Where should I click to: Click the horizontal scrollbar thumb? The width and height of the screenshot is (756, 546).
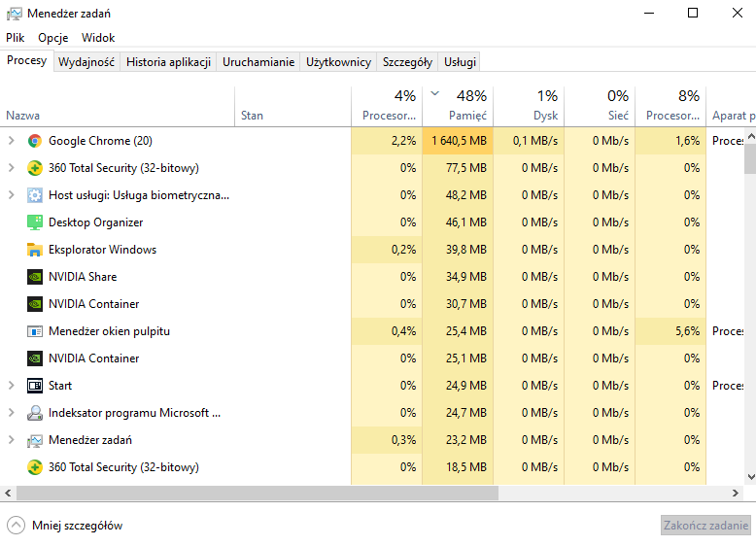click(258, 493)
